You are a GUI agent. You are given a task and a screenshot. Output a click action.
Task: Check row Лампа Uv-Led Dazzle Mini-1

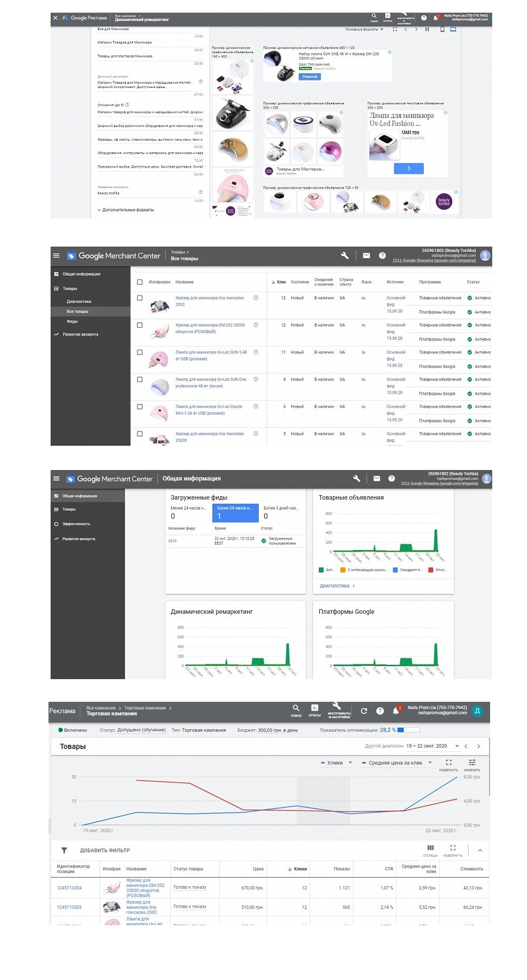tap(140, 407)
